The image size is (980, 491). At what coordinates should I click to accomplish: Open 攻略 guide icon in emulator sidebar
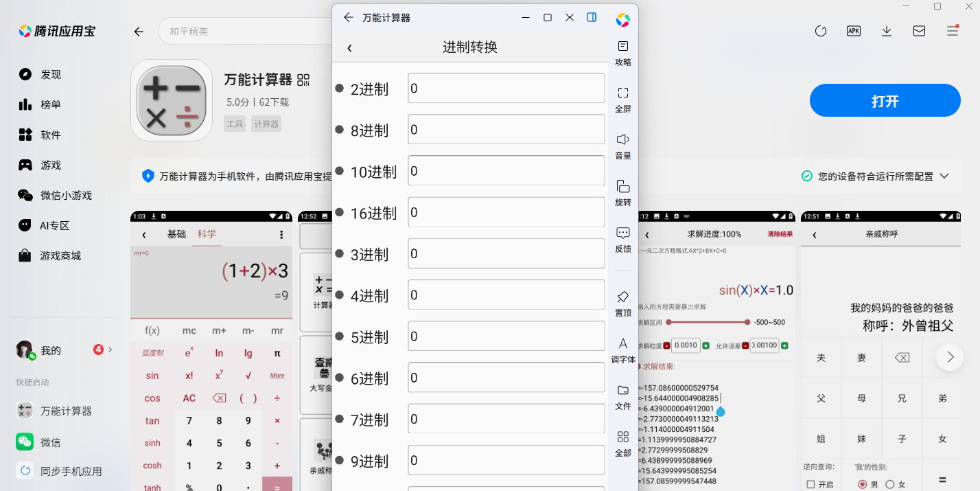click(x=622, y=46)
